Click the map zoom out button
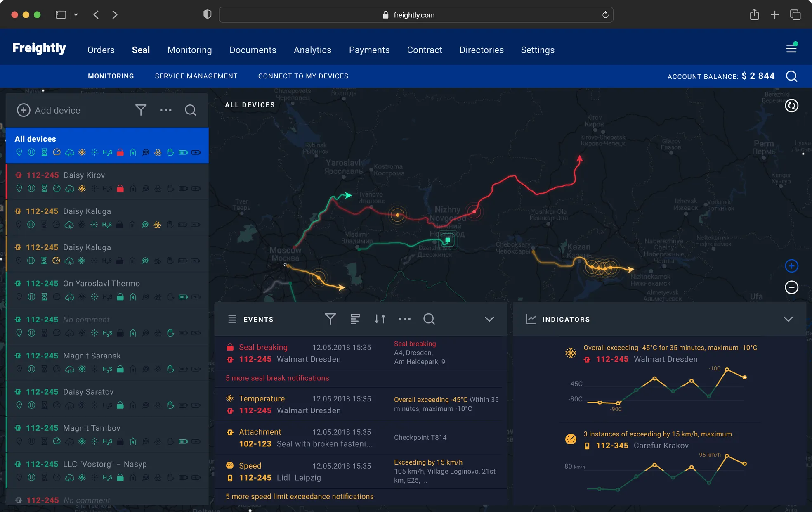Viewport: 812px width, 512px height. (791, 287)
